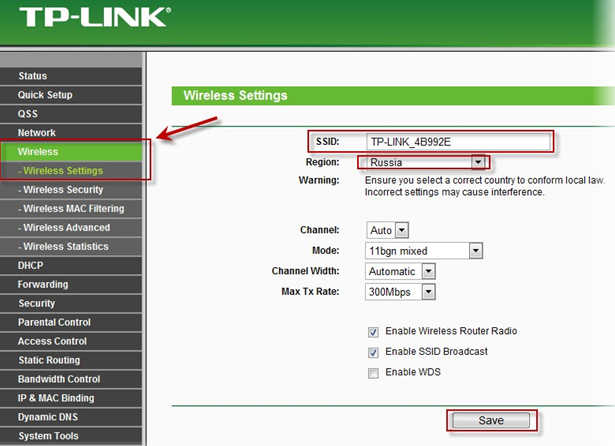Click the Warning label
615x446 pixels.
pyautogui.click(x=319, y=180)
